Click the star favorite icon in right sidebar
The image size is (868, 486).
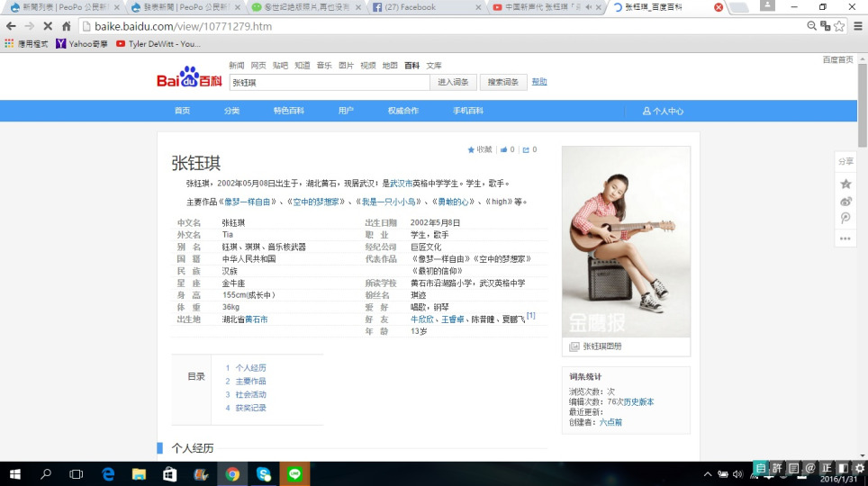(845, 184)
